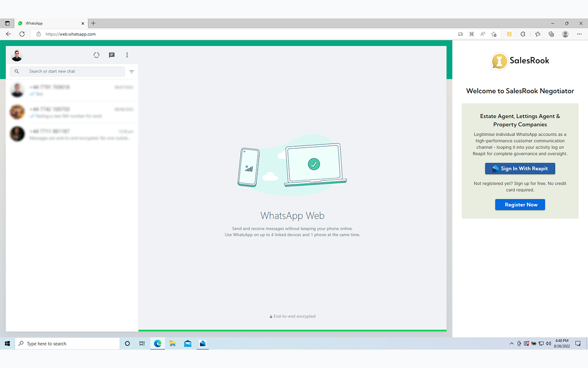Open the yellow SalesRook extension icon
The image size is (588, 368).
[509, 34]
